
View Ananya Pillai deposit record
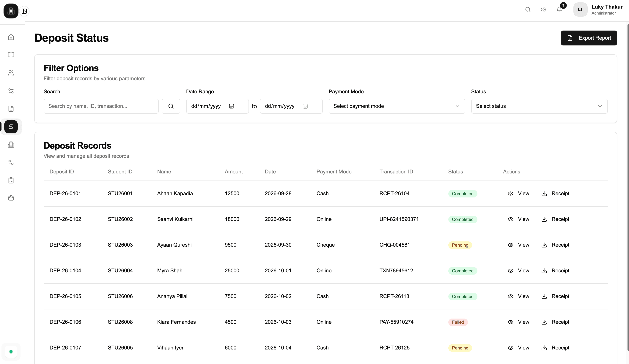pyautogui.click(x=519, y=296)
